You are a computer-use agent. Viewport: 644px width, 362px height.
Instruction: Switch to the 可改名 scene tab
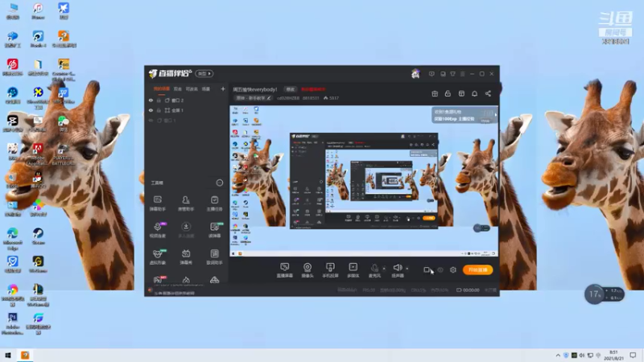192,89
